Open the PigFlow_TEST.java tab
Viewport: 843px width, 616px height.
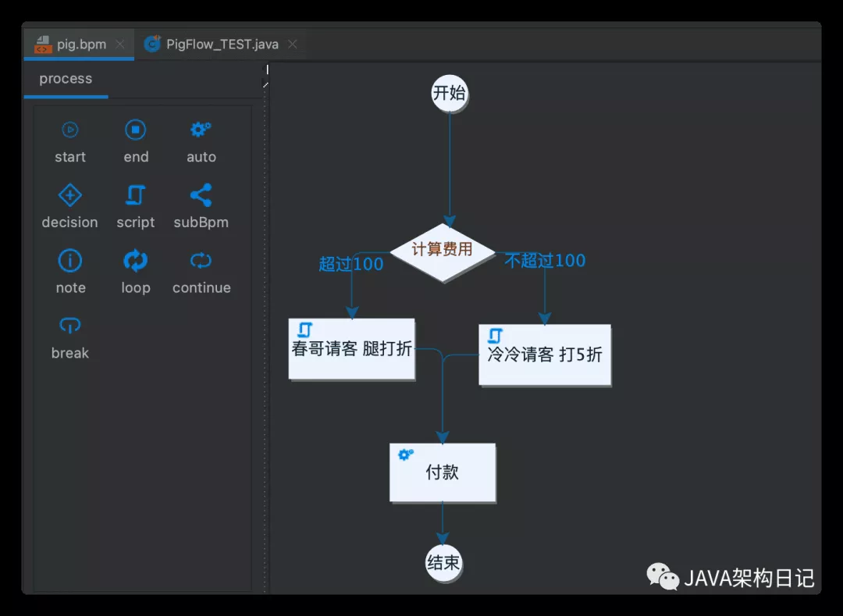click(220, 44)
